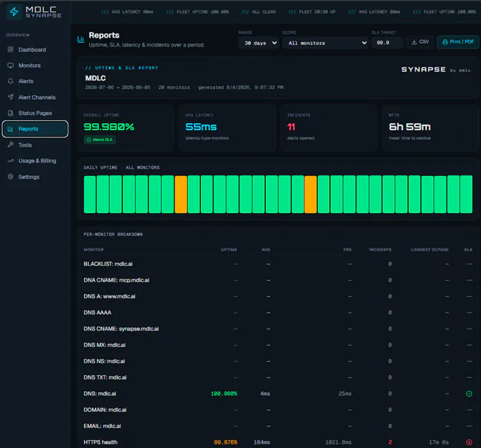The height and width of the screenshot is (448, 481).
Task: Click the 99.876% uptime value
Action: pyautogui.click(x=225, y=442)
